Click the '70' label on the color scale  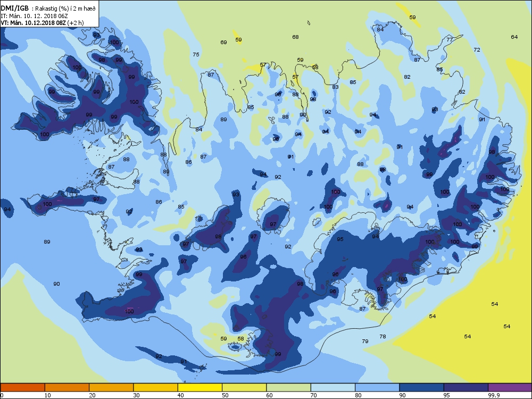pos(314,395)
